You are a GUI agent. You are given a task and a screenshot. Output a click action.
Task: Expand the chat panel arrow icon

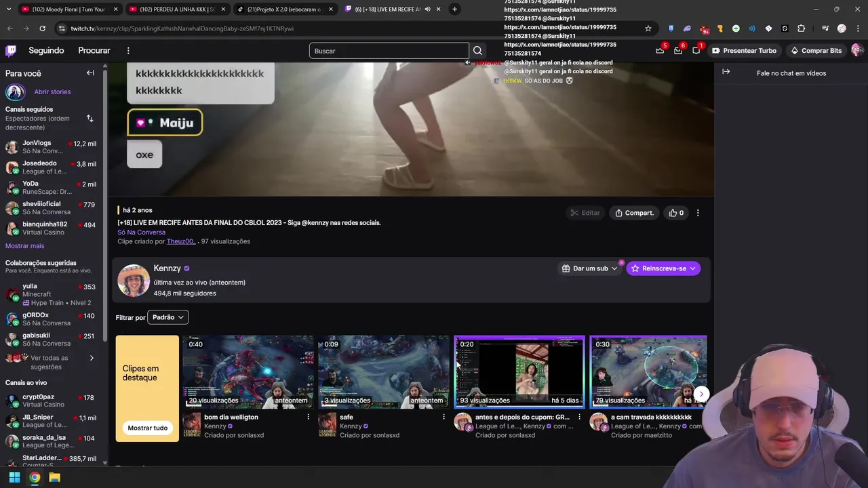(726, 72)
